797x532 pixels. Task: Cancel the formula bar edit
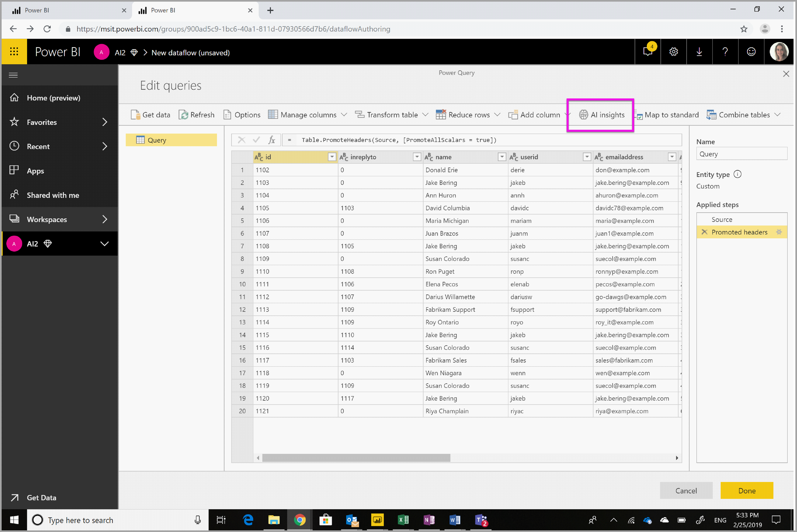241,140
